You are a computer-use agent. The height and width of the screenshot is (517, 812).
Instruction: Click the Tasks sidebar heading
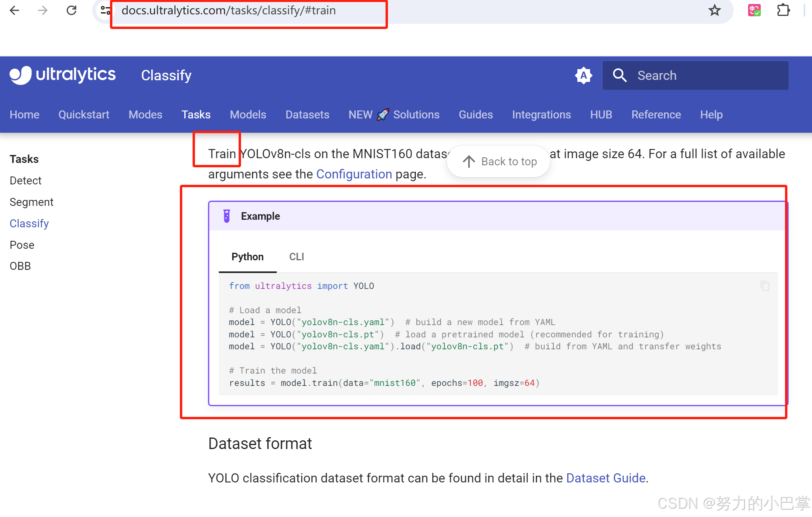[x=24, y=159]
